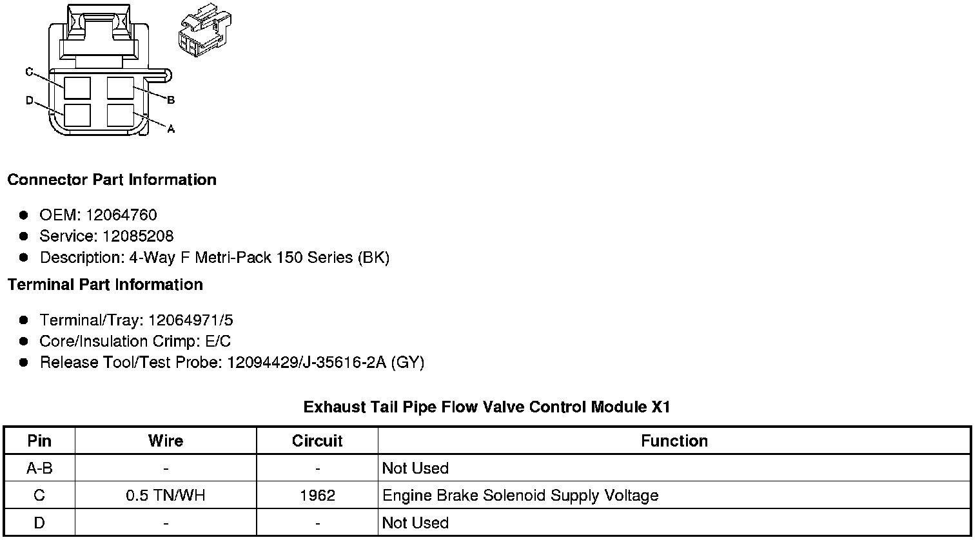Select connector cavity B in the diagram
Image resolution: width=980 pixels, height=540 pixels.
tap(121, 88)
